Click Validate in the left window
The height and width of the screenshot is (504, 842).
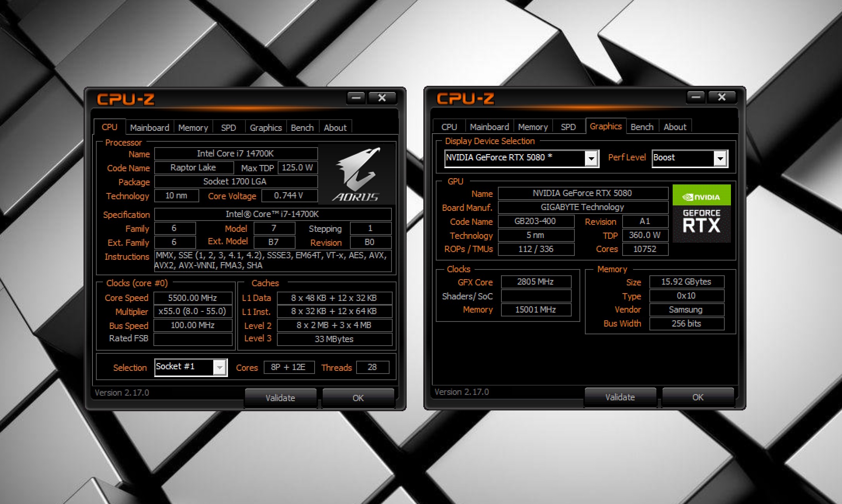pyautogui.click(x=280, y=398)
